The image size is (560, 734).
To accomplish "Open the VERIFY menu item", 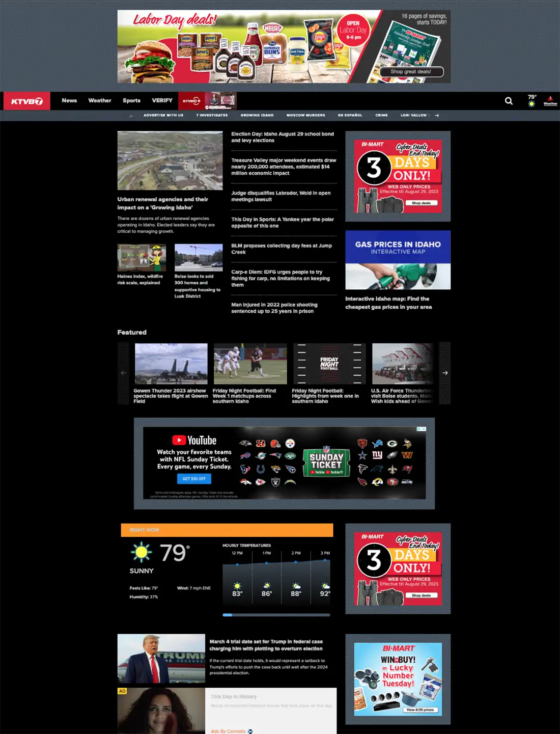I will pyautogui.click(x=162, y=100).
